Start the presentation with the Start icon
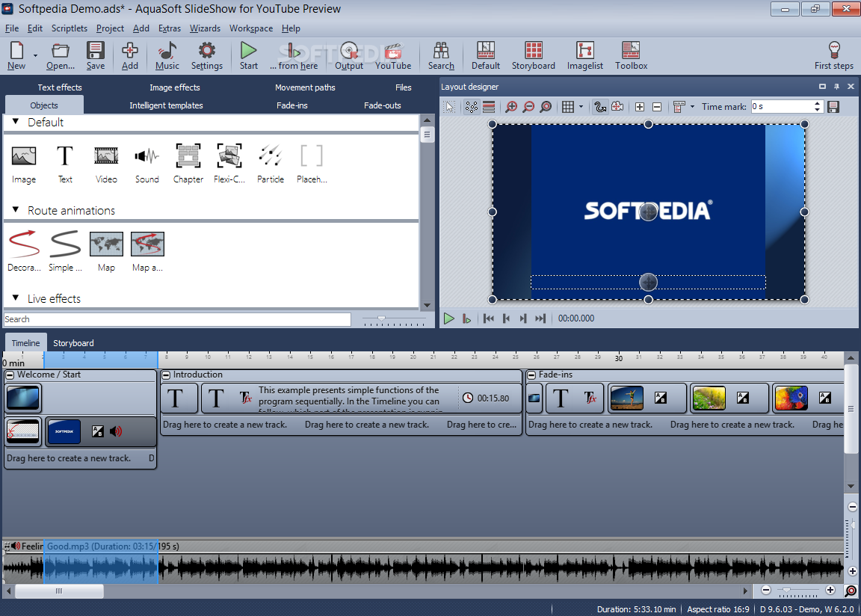This screenshot has width=861, height=616. [249, 55]
